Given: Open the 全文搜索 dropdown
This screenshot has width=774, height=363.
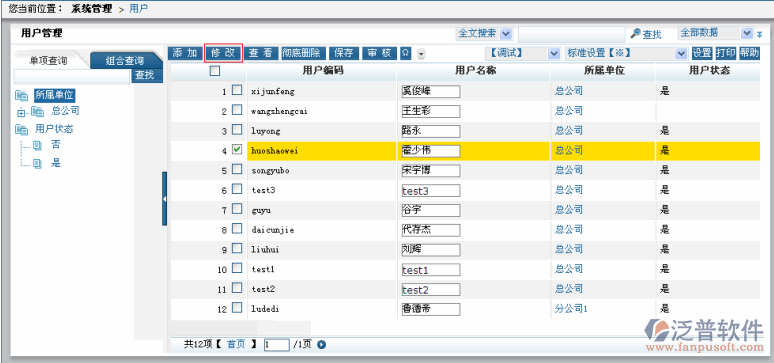Looking at the screenshot, I should click(x=506, y=34).
